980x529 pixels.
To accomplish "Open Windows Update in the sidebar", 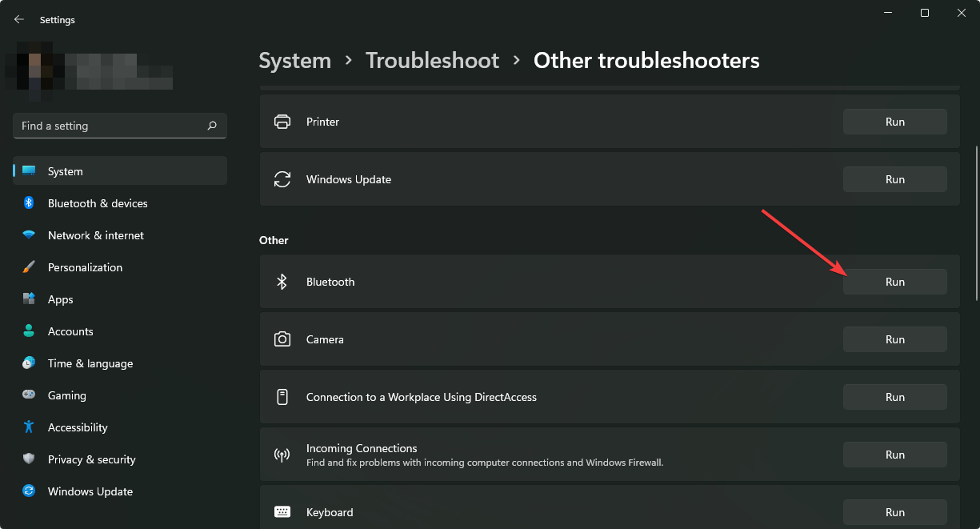I will point(120,491).
